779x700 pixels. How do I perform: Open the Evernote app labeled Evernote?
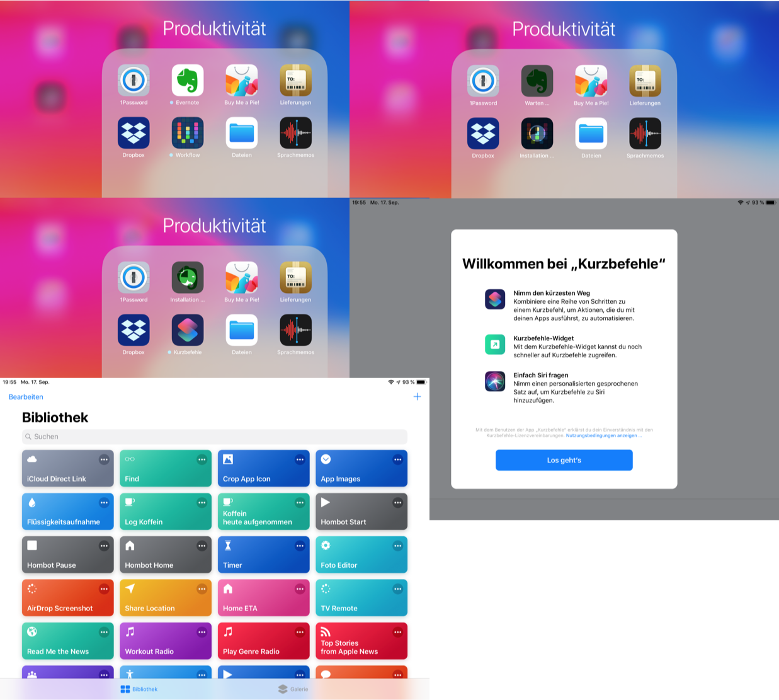pyautogui.click(x=188, y=81)
